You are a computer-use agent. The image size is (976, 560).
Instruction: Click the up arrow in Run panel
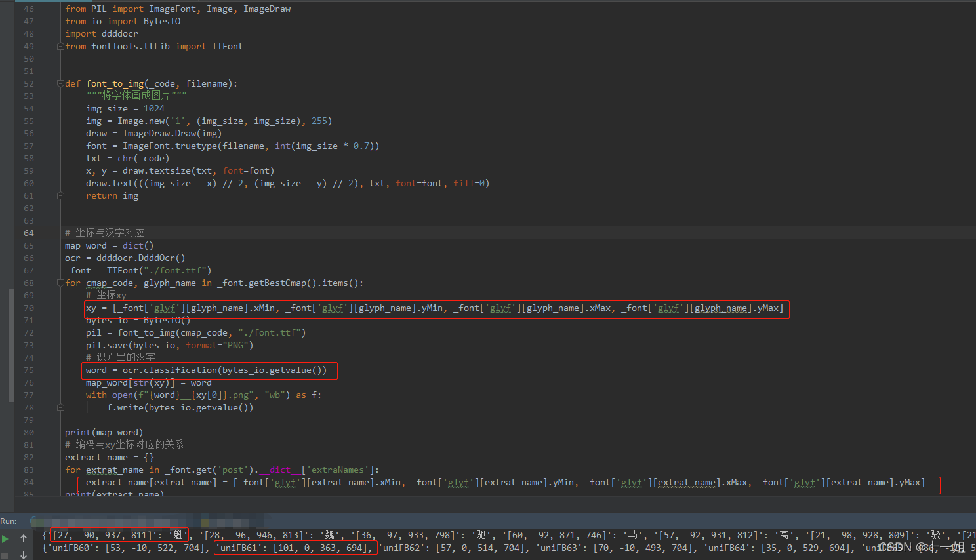[24, 538]
